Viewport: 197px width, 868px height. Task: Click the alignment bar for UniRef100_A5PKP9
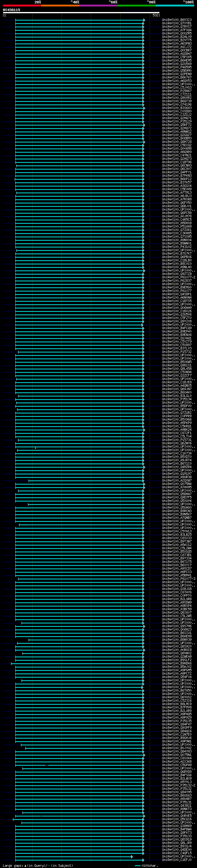(x=80, y=423)
